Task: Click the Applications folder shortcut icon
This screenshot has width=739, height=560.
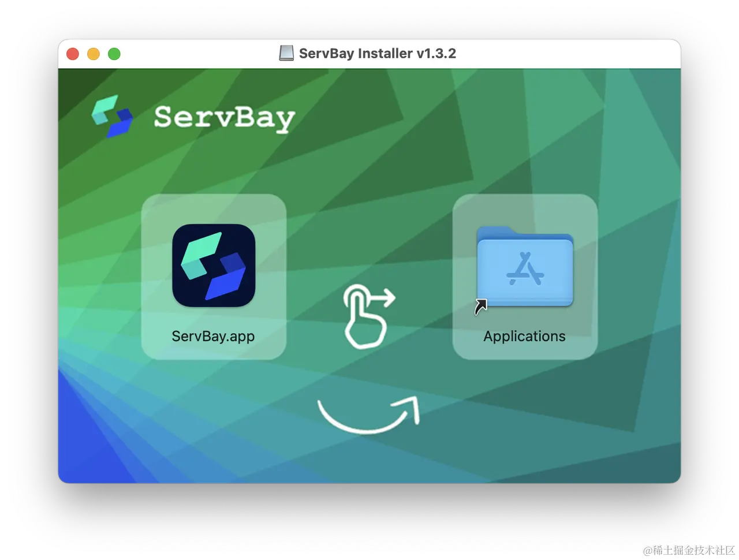Action: pyautogui.click(x=525, y=267)
